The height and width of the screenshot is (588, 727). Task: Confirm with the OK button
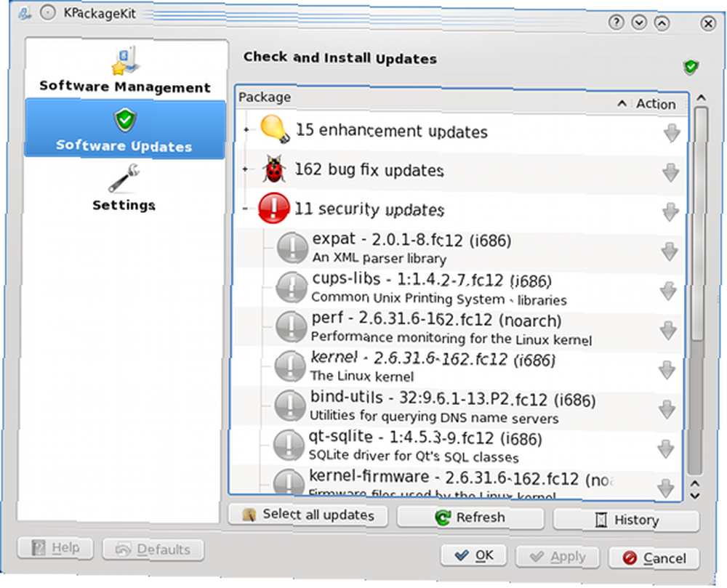point(474,555)
